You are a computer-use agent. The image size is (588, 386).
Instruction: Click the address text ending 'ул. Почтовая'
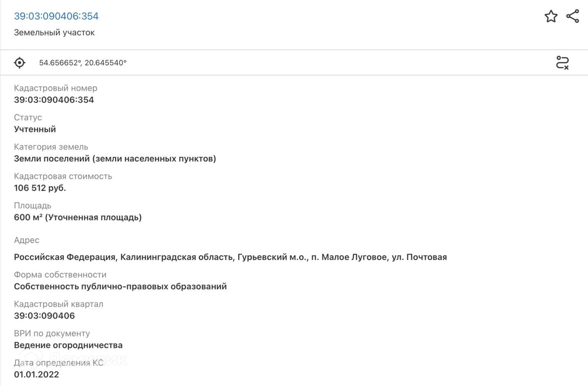(230, 257)
